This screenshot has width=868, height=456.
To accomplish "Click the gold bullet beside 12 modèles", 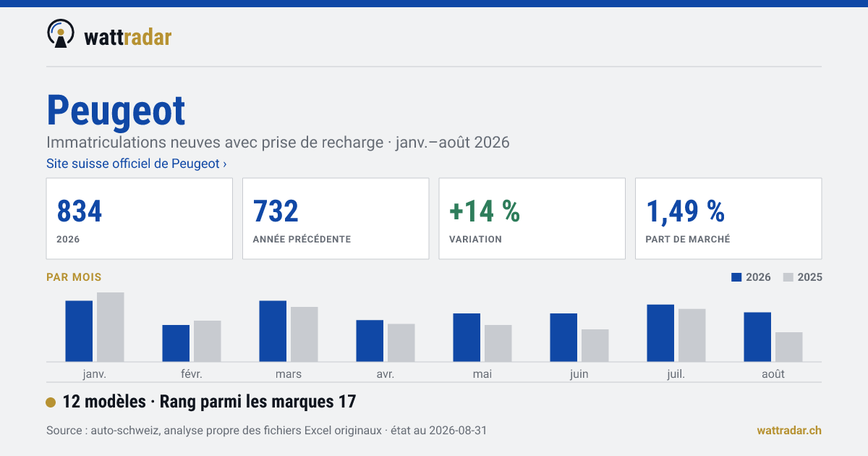I will tap(51, 402).
